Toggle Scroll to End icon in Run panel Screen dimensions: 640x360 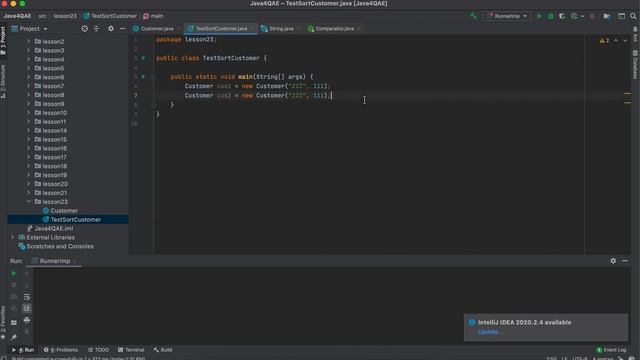point(27,308)
